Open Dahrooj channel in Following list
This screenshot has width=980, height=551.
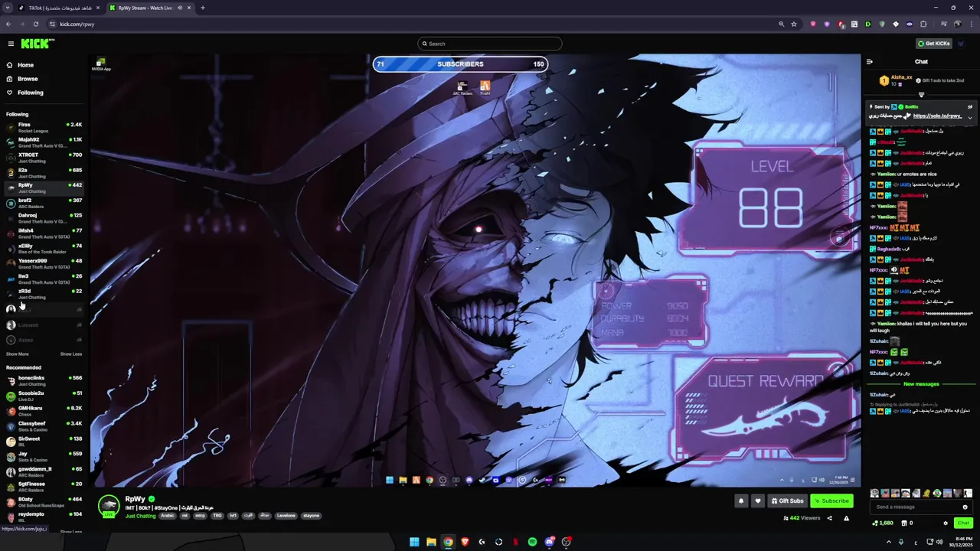44,218
